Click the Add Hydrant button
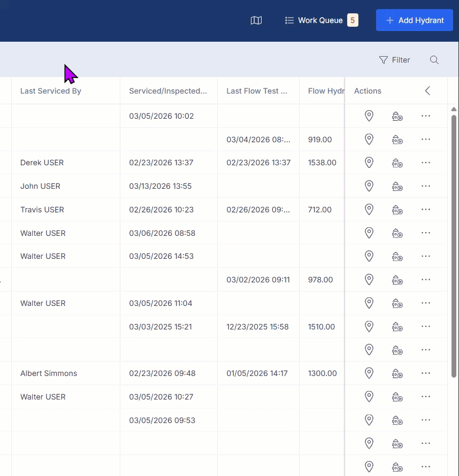Viewport: 459px width, 476px height. 415,20
